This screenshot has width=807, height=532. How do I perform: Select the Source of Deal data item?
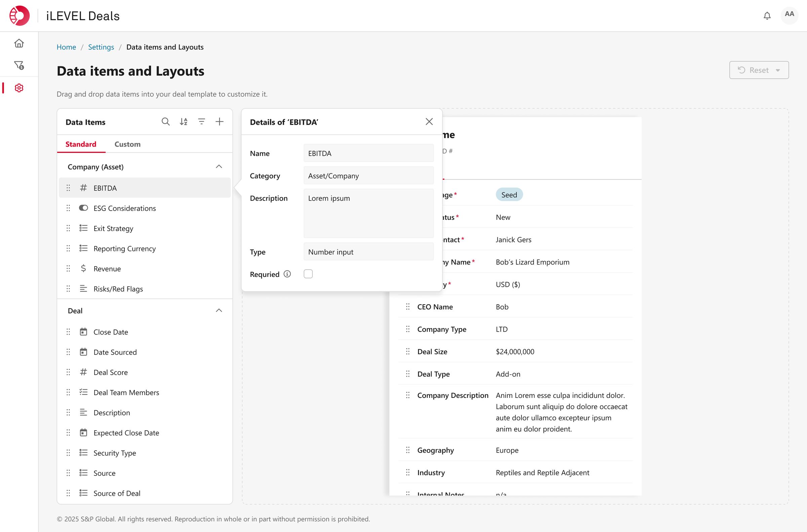coord(145,493)
